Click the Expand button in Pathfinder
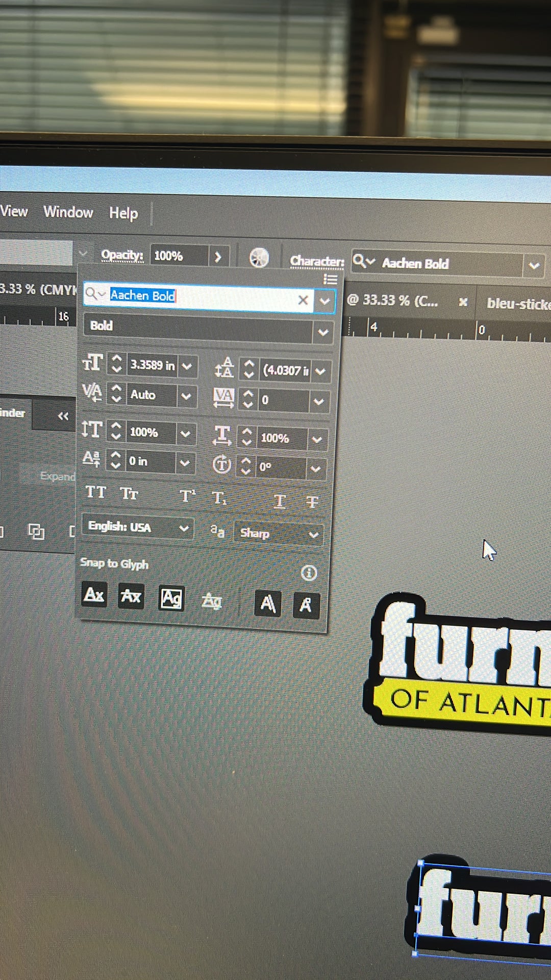 (x=58, y=476)
